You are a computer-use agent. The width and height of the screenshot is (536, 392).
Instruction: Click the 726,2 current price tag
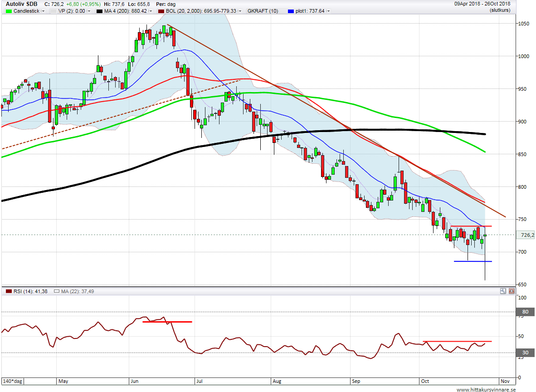coord(526,235)
